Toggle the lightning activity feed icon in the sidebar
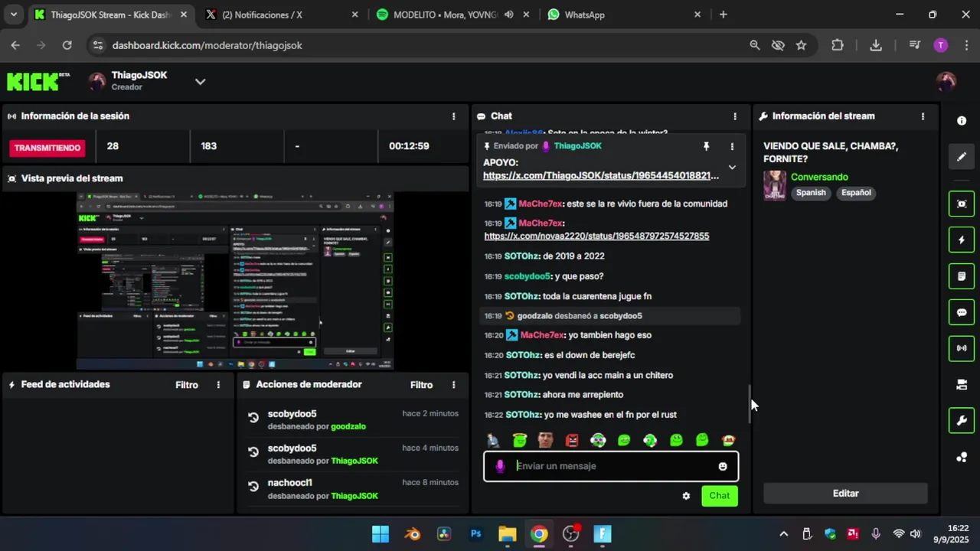The image size is (980, 551). pyautogui.click(x=962, y=240)
